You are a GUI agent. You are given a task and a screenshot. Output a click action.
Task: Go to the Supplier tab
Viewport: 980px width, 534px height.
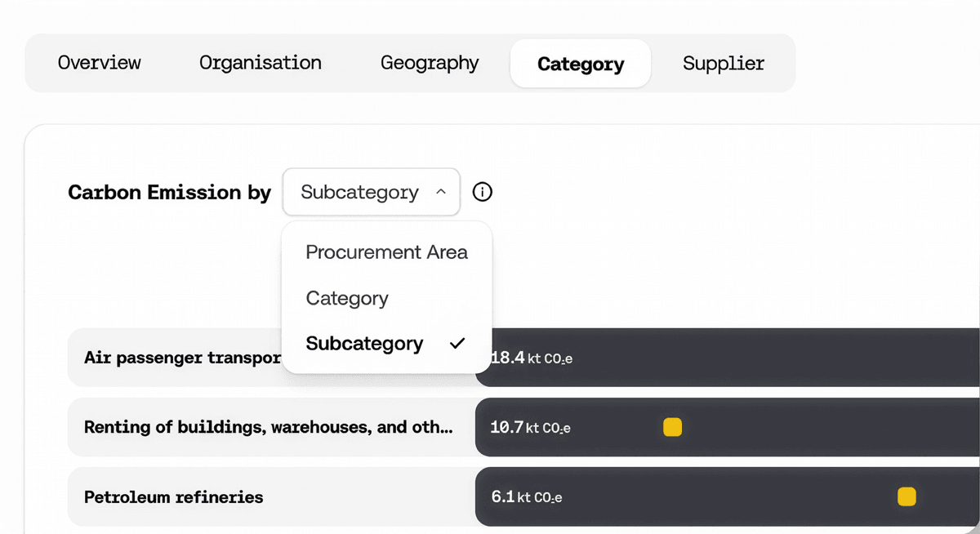(x=724, y=63)
